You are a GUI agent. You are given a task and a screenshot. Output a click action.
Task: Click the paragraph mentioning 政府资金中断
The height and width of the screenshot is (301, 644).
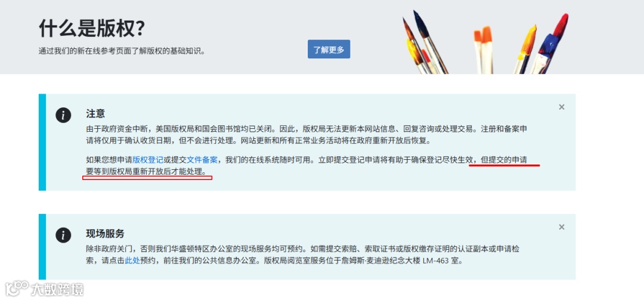point(306,134)
